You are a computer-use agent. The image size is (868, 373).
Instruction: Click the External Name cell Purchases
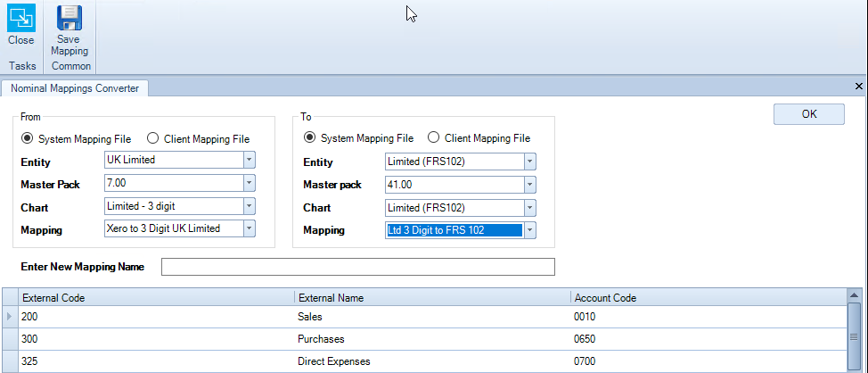432,338
